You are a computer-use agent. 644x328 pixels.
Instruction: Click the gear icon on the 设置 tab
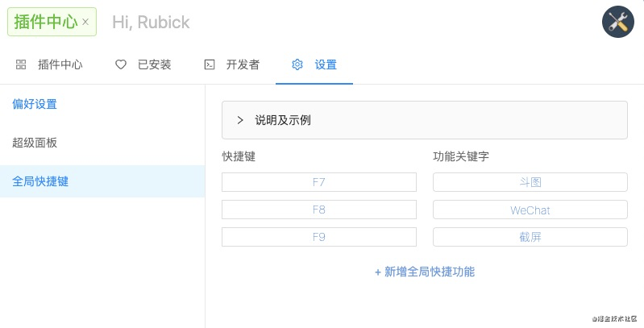coord(297,64)
